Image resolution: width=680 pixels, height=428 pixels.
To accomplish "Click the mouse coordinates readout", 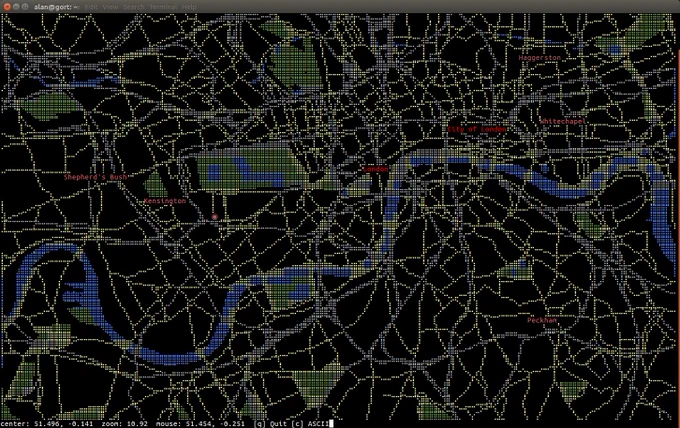I will [200, 424].
